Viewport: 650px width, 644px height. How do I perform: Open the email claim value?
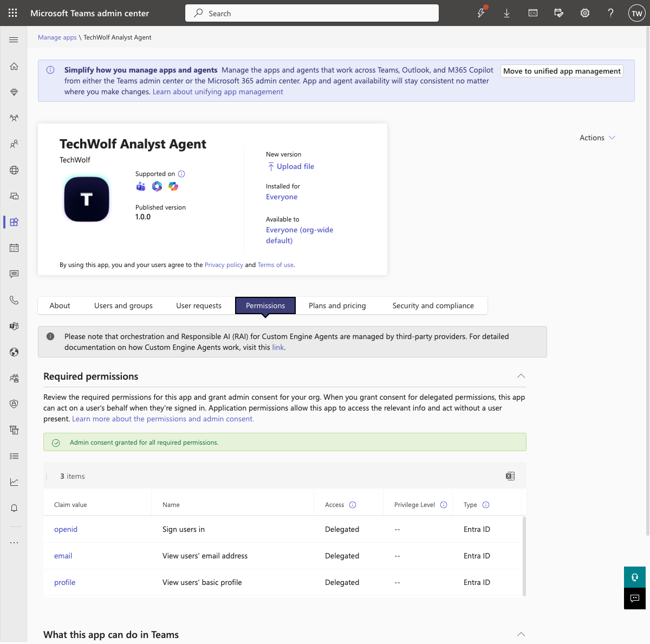63,556
